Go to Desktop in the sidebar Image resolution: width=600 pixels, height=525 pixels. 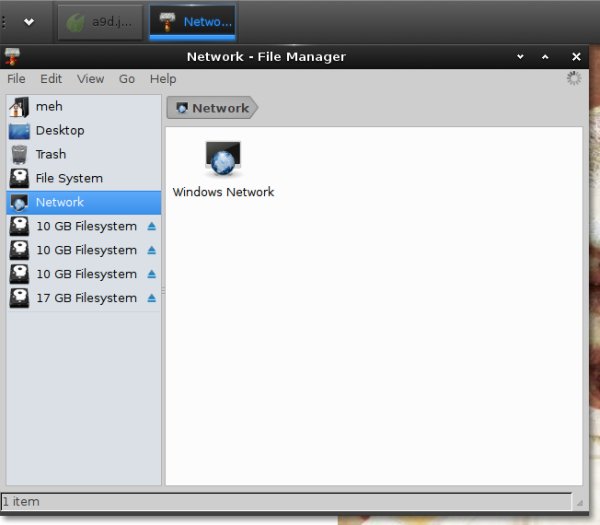point(59,130)
